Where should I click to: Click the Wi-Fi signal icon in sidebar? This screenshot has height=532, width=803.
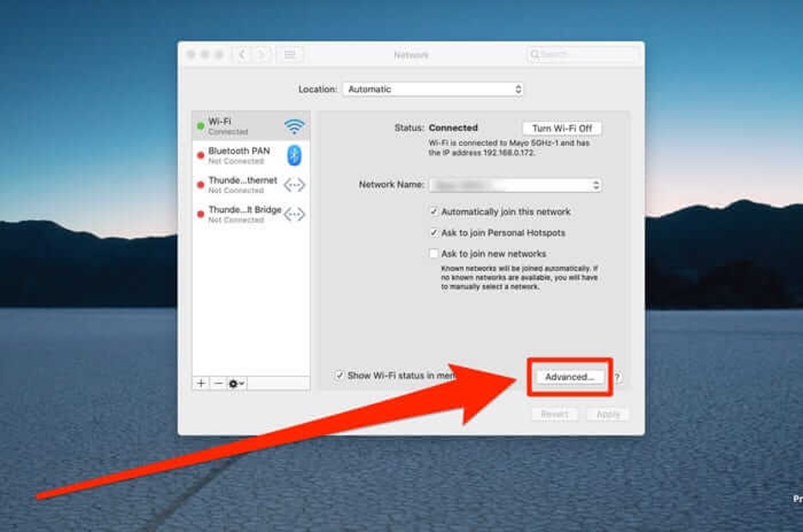[294, 127]
